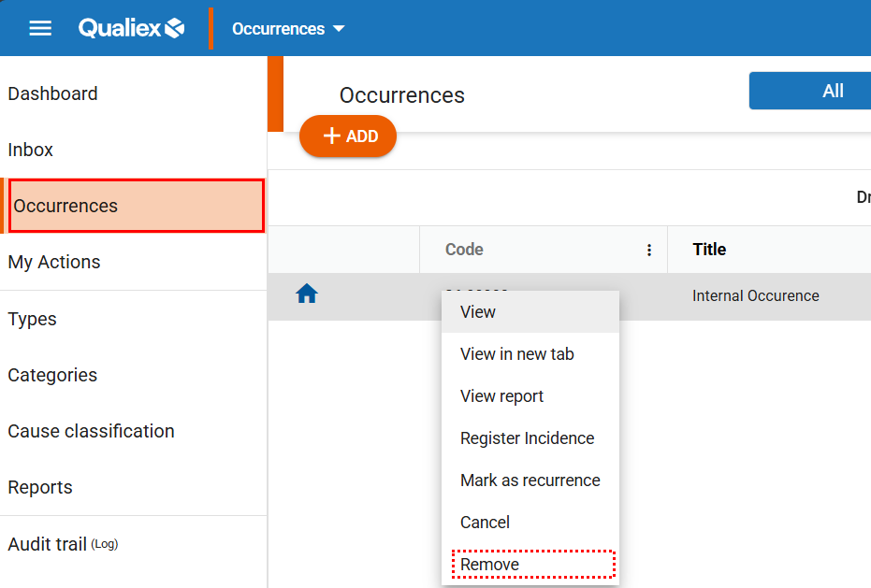
Task: Open the hamburger navigation menu
Action: coord(40,28)
